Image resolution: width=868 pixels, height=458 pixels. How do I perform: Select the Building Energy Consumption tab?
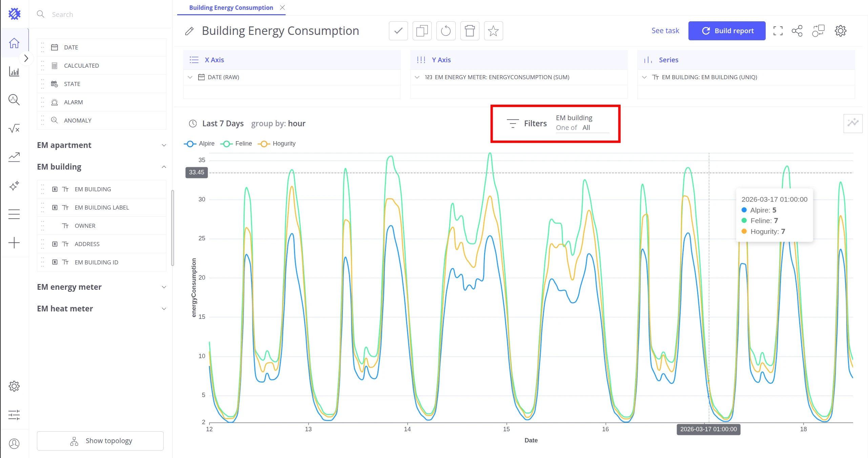pyautogui.click(x=231, y=7)
